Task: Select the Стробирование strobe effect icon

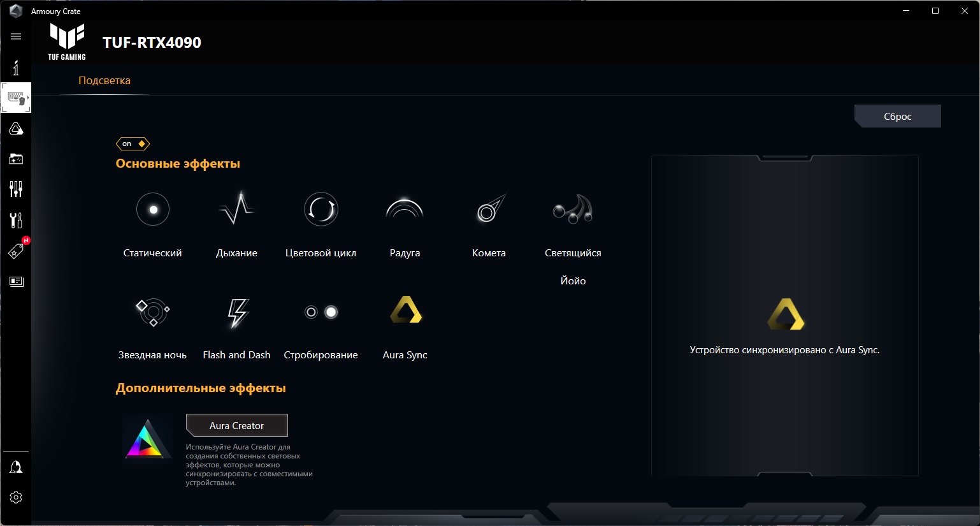Action: (321, 312)
